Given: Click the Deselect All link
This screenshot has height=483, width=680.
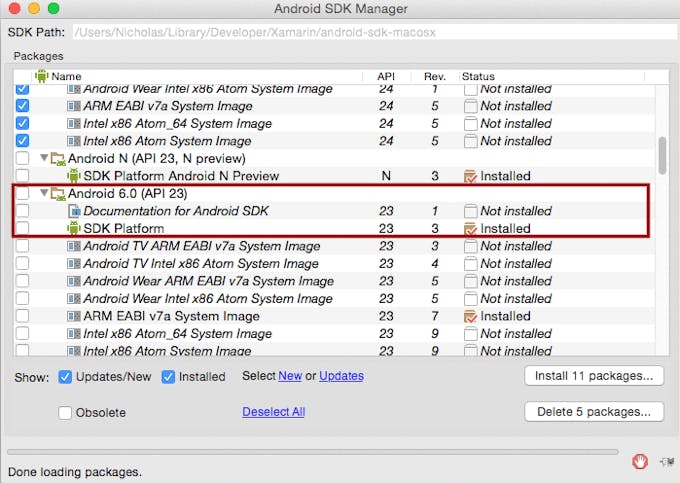Looking at the screenshot, I should [273, 412].
